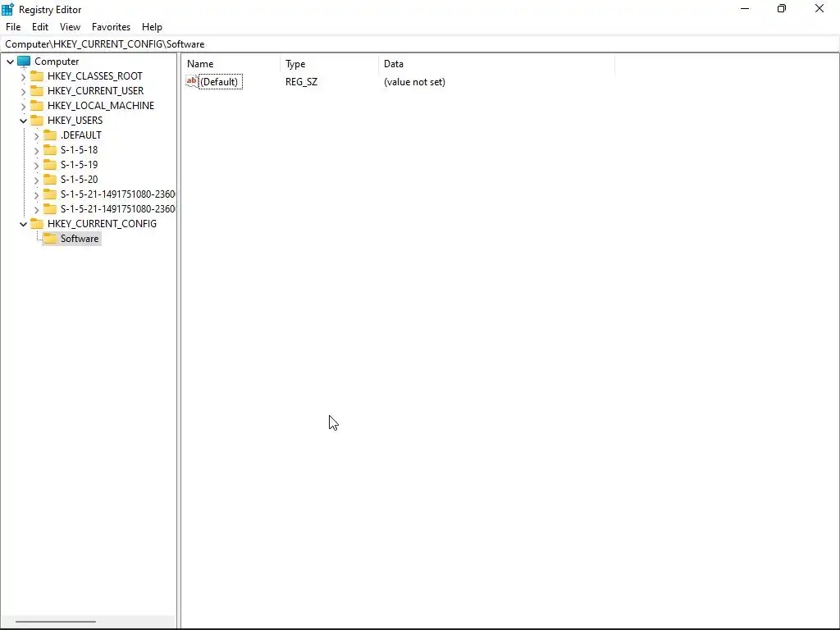Click the registry path address bar
This screenshot has width=840, height=630.
420,44
